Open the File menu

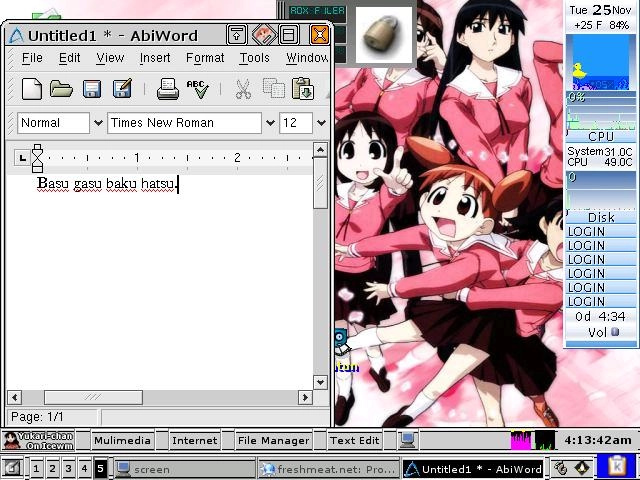(32, 58)
